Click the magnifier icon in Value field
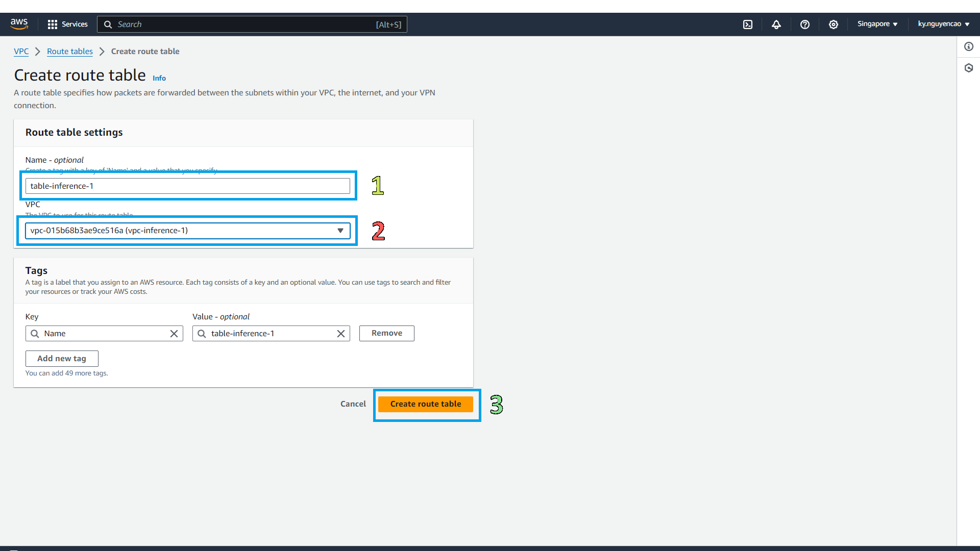Image resolution: width=980 pixels, height=551 pixels. click(202, 334)
